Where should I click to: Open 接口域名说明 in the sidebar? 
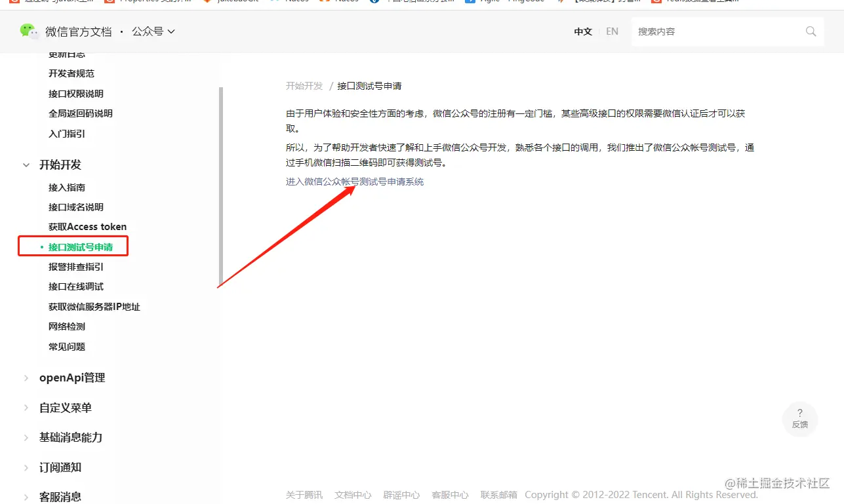(76, 207)
